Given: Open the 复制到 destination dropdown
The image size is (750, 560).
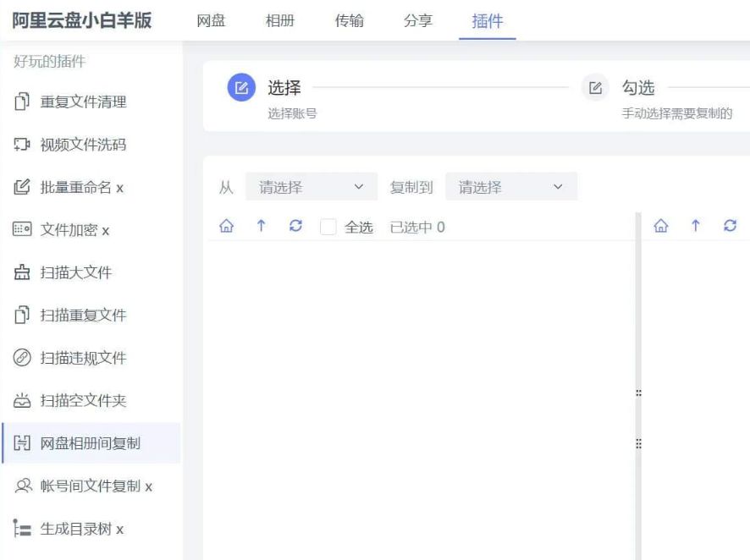Looking at the screenshot, I should 511,186.
